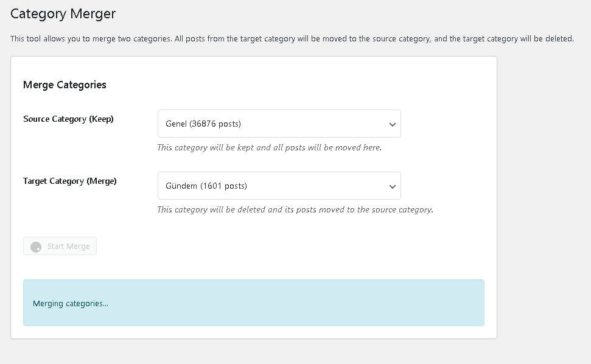Click the 'Merging categories...' status text
The image size is (591, 364).
(x=71, y=303)
